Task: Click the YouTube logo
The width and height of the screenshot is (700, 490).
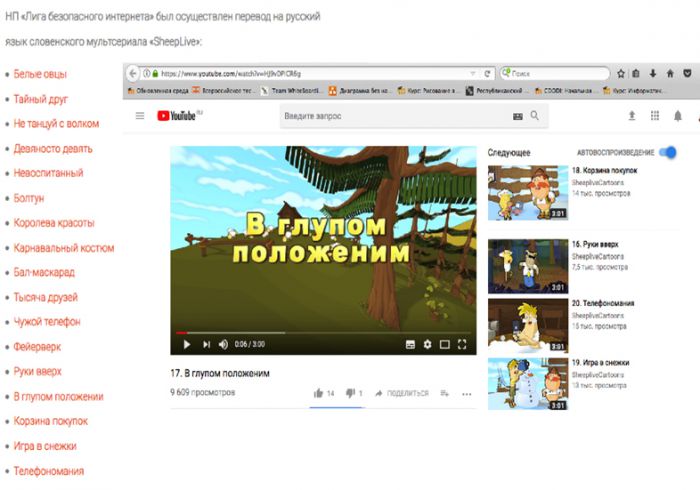Action: (x=176, y=116)
